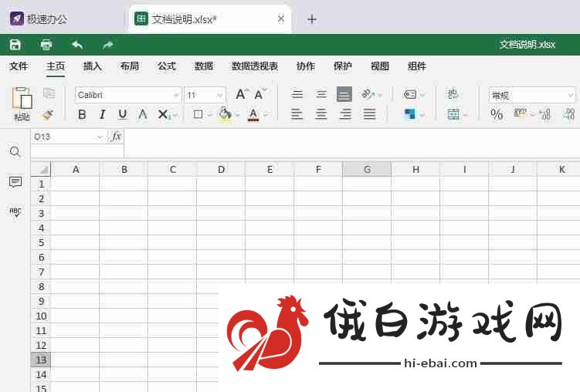Undo the last action
580x392 pixels.
[x=77, y=45]
